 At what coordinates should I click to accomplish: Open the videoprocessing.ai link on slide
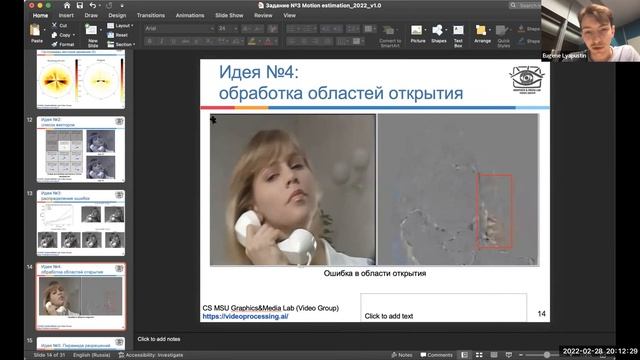[x=245, y=316]
